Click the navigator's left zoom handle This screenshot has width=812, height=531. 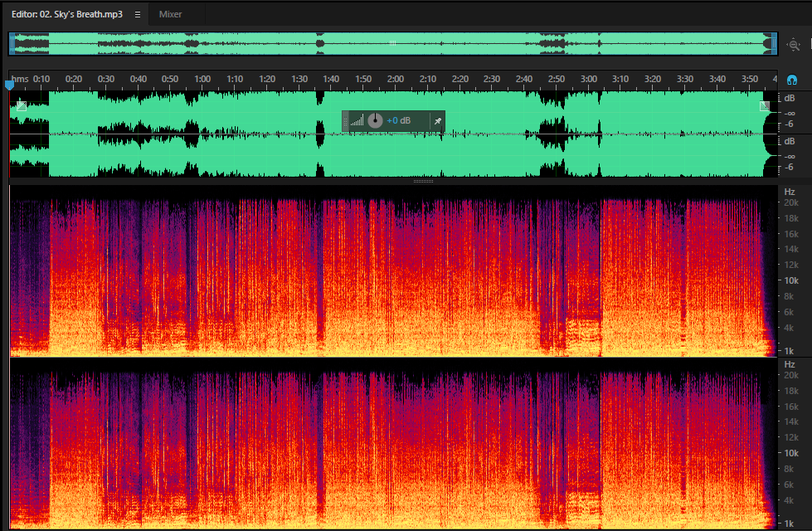click(x=12, y=44)
